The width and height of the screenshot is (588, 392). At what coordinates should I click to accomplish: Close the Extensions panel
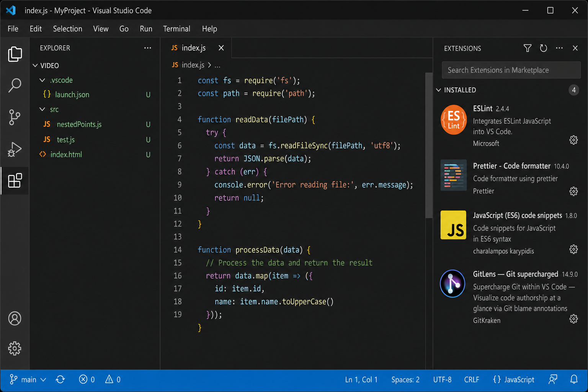575,48
